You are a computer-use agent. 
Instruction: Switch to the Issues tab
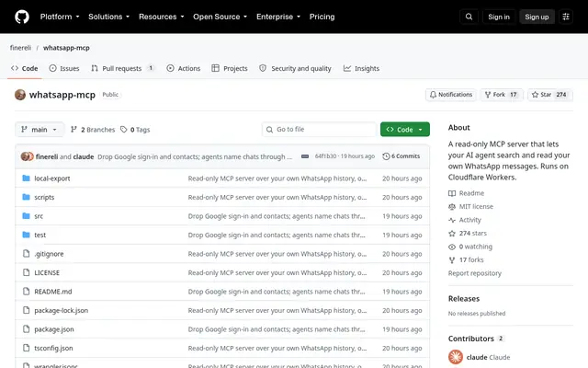pos(64,68)
